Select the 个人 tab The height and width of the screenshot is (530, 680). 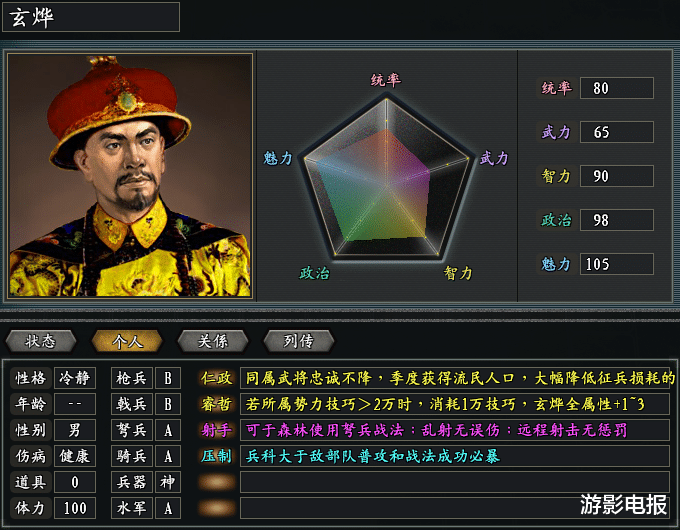[127, 341]
